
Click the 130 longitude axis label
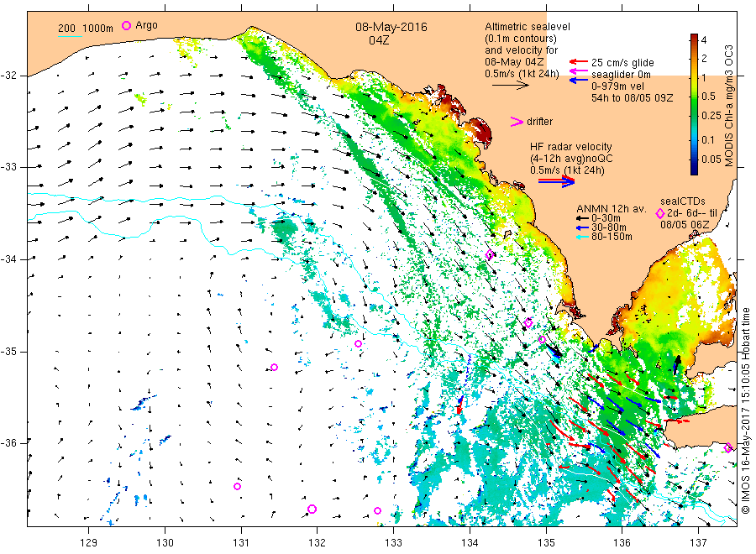pyautogui.click(x=165, y=543)
